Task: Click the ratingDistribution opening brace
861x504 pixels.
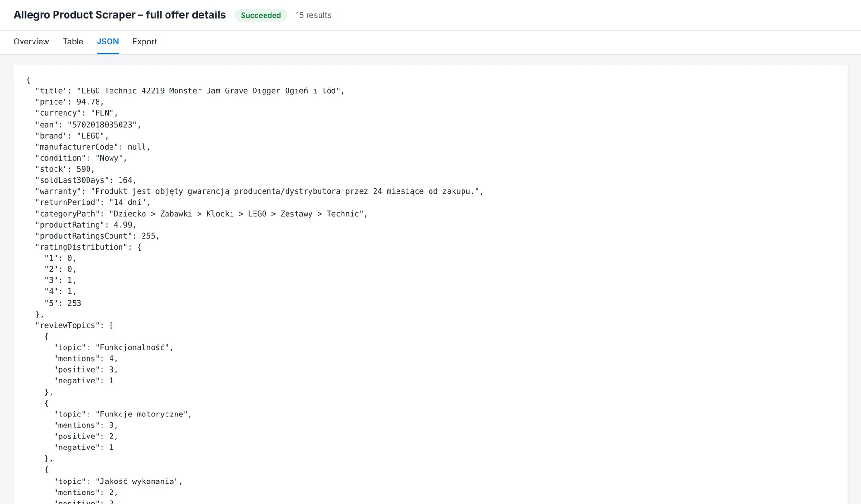Action: pyautogui.click(x=139, y=247)
